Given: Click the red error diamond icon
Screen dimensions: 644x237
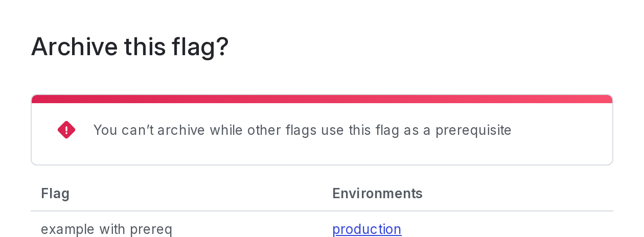Looking at the screenshot, I should click(66, 130).
